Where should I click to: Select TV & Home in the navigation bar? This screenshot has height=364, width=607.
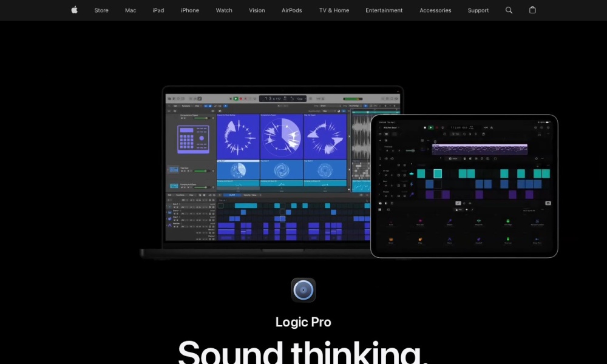click(334, 10)
